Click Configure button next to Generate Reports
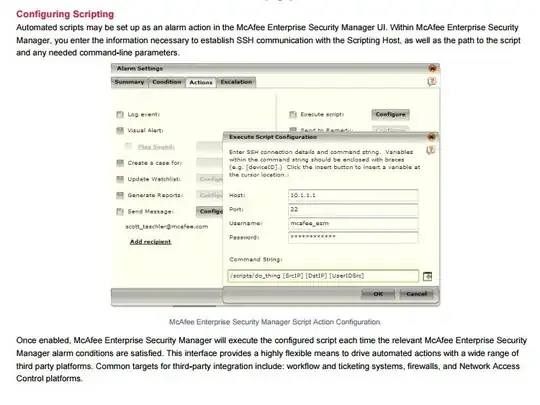 (210, 195)
